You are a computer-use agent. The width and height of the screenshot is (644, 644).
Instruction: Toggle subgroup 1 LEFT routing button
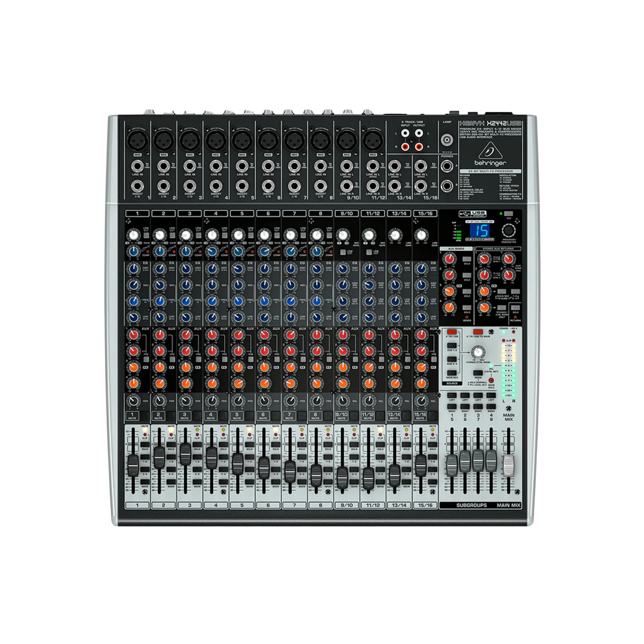(x=452, y=395)
